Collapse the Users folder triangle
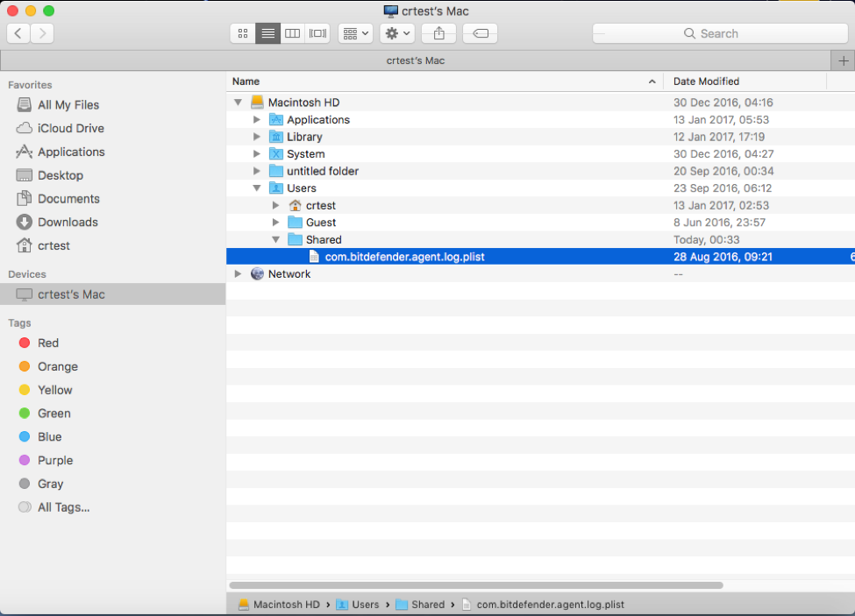 coord(257,188)
